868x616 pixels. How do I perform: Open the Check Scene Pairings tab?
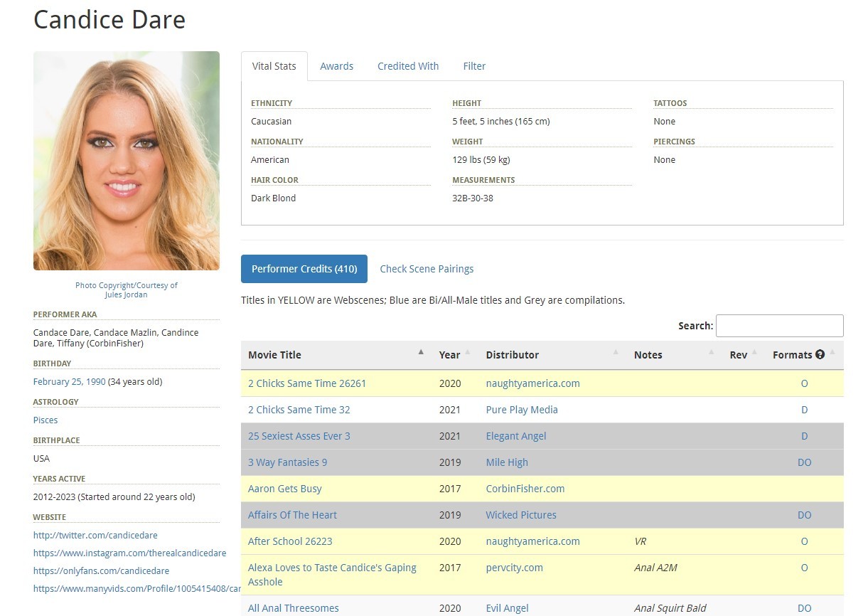(x=427, y=269)
